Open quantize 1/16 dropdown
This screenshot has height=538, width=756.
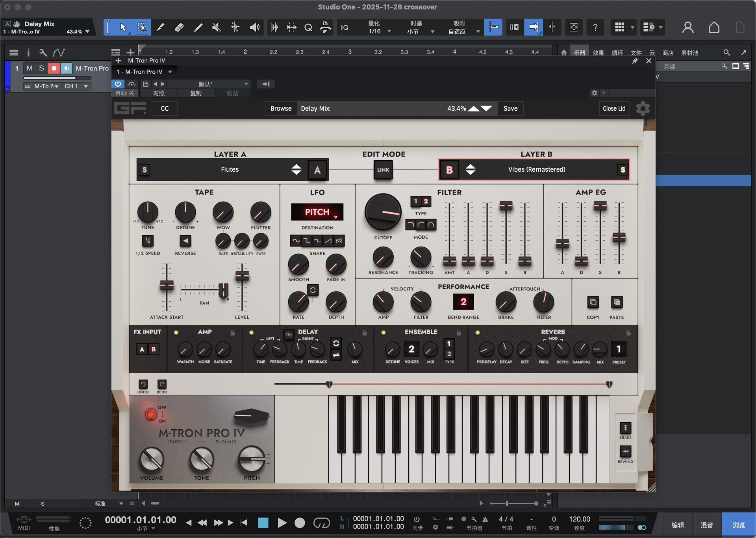tap(389, 31)
